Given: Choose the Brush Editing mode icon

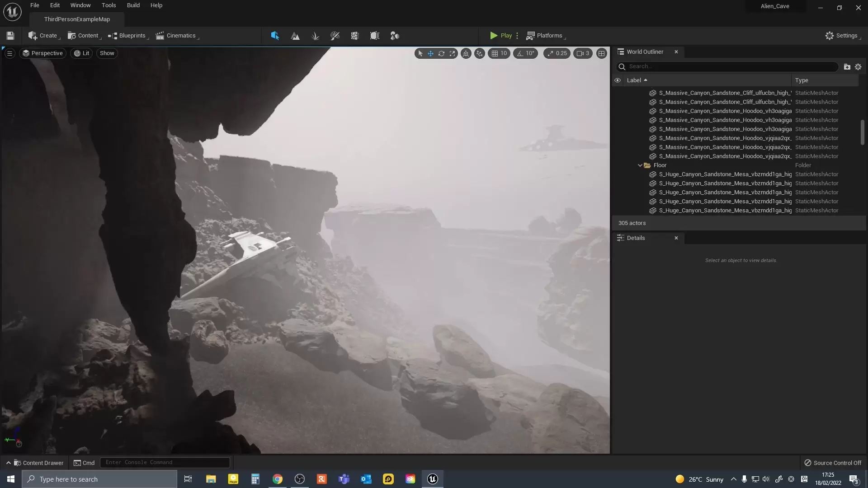Looking at the screenshot, I should coord(375,36).
